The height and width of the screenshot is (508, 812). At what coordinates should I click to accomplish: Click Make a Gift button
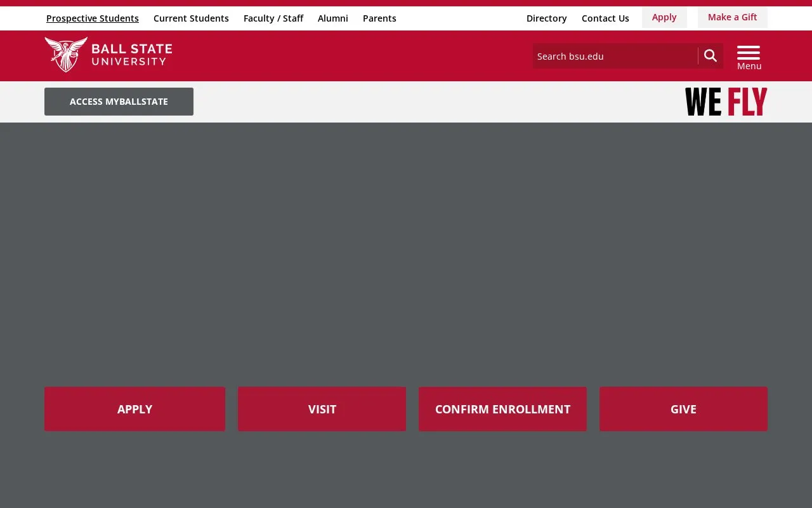click(x=733, y=17)
